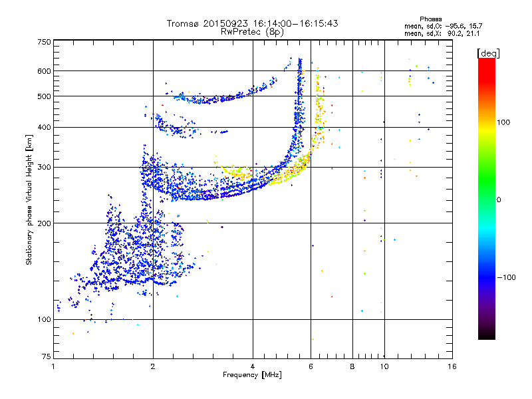Click 'Stationary phase Virtual Height [km]' axis title

coord(29,199)
